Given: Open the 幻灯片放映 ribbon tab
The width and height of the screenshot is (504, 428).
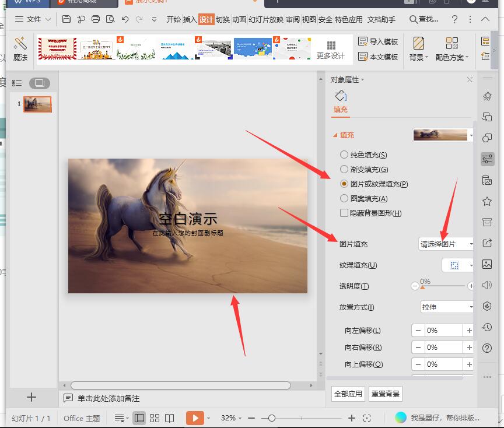Looking at the screenshot, I should pyautogui.click(x=266, y=20).
